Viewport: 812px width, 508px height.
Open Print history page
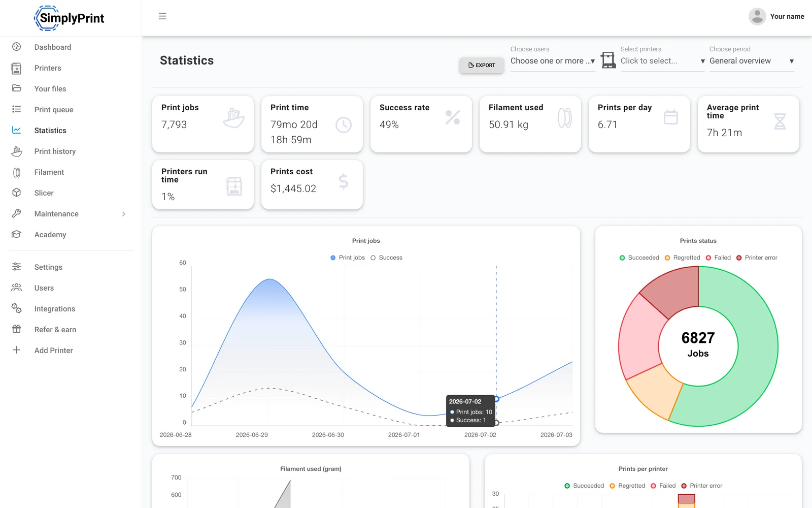[55, 151]
